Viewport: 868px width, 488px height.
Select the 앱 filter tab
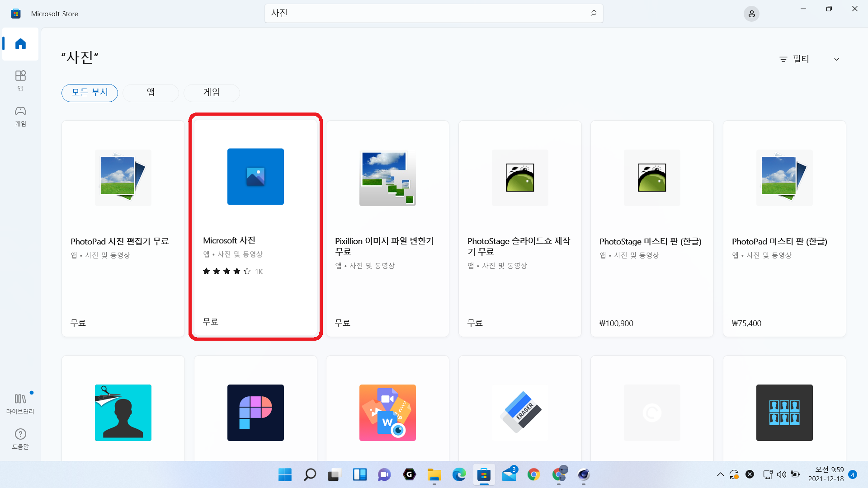[151, 93]
